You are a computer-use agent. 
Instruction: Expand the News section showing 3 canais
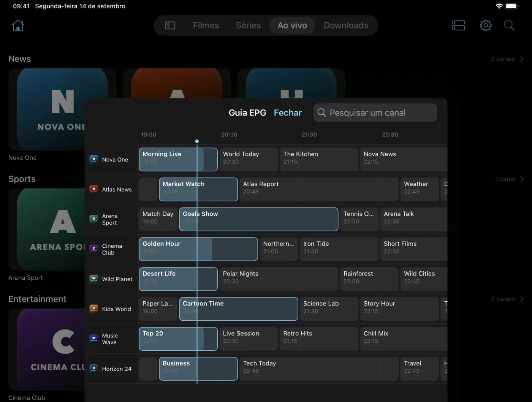[x=507, y=59]
